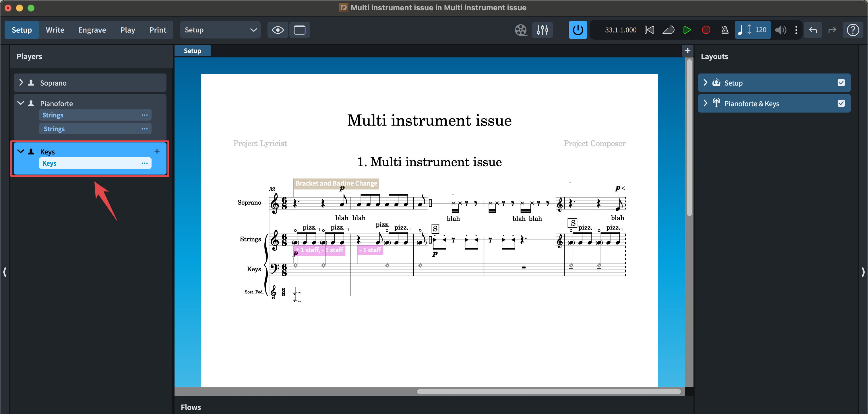Open the Help question mark icon
868x414 pixels.
coord(852,30)
